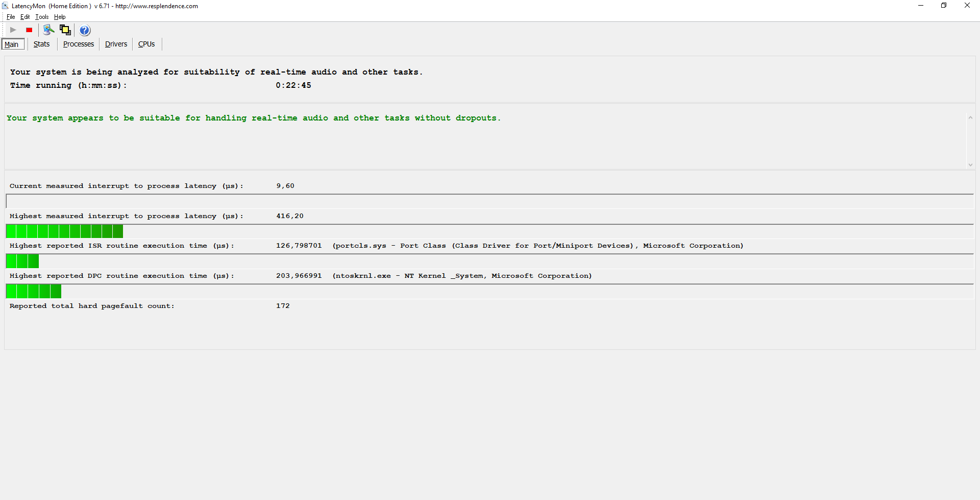Image resolution: width=980 pixels, height=500 pixels.
Task: Click the 'Time running (h:mm:ss):' label
Action: pyautogui.click(x=68, y=85)
